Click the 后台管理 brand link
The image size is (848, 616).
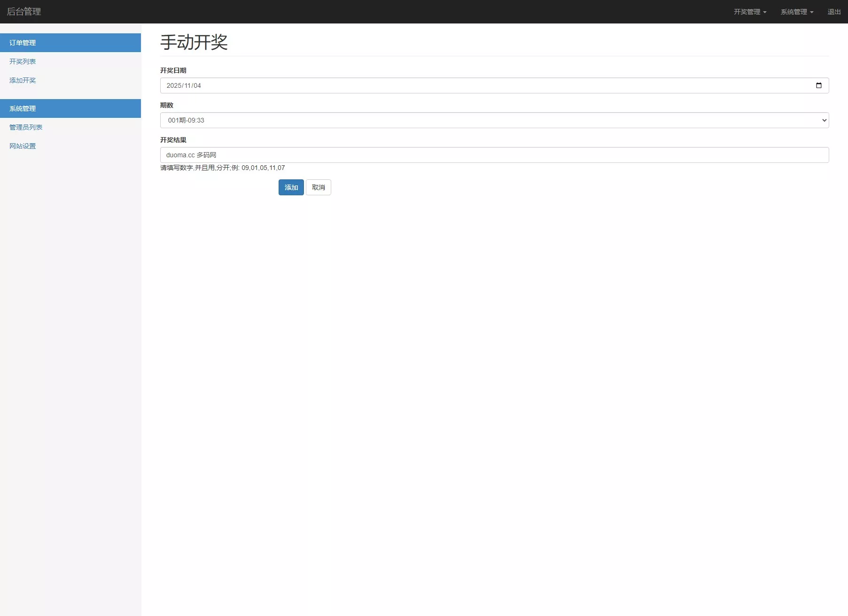(24, 11)
